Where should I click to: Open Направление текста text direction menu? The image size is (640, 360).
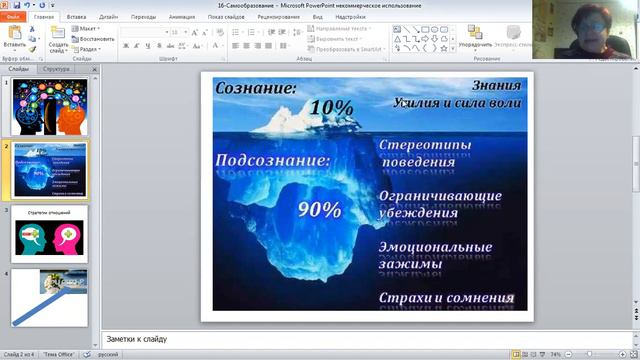(339, 29)
